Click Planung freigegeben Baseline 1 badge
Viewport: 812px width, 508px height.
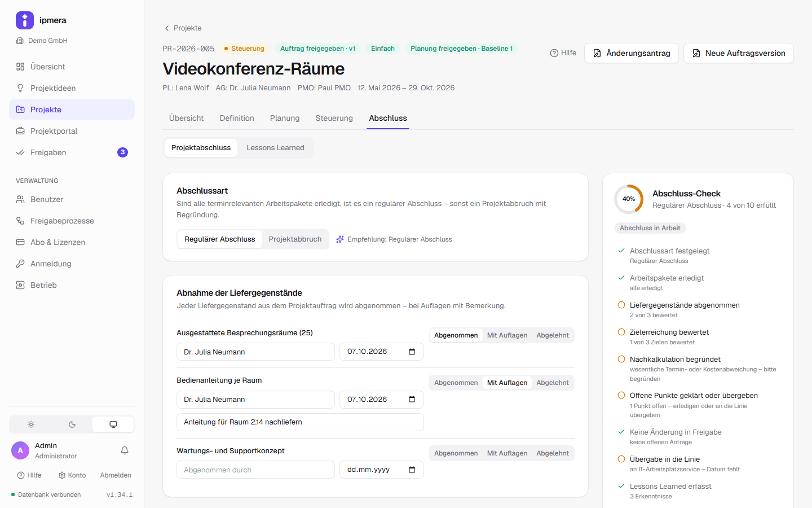[x=461, y=49]
